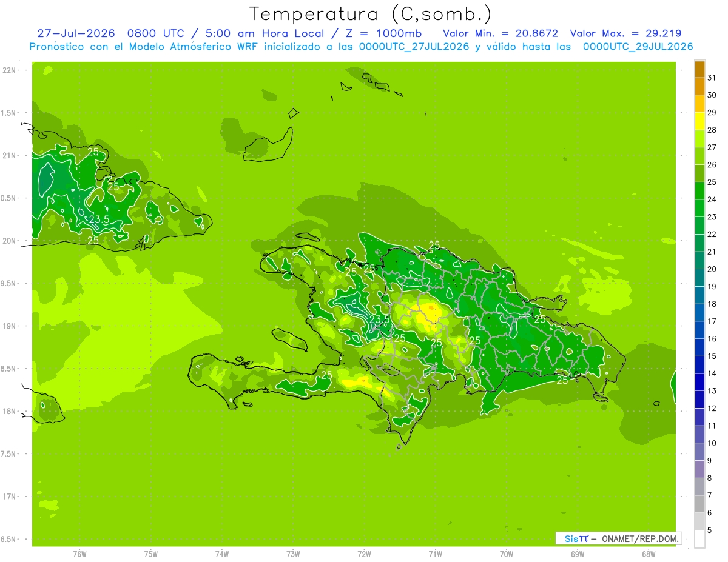
Task: Click blue legend swatch between 16 and 17
Action: 699,330
